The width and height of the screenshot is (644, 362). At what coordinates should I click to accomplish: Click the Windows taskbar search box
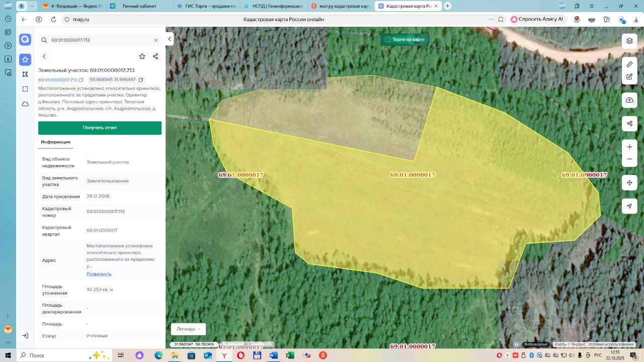click(x=65, y=355)
